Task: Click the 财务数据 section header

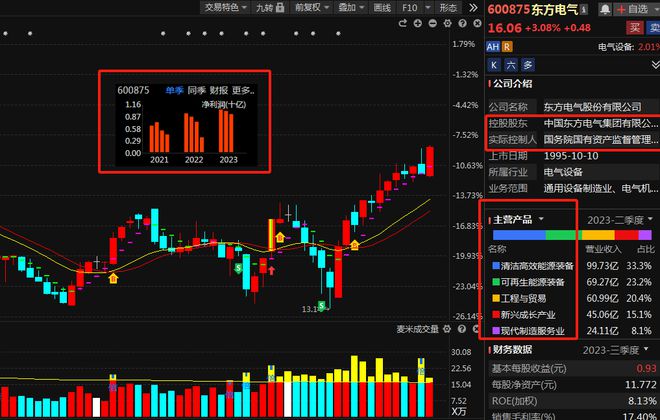Action: click(512, 350)
